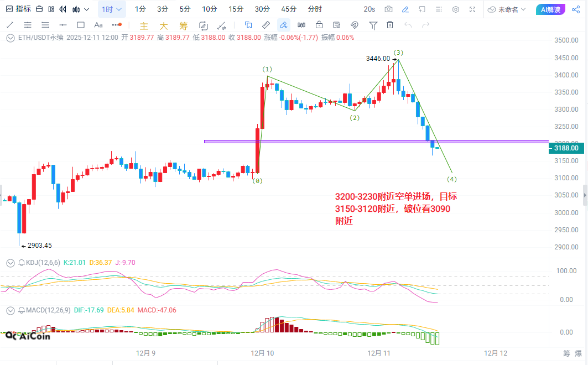Click the purple horizontal support zone band

point(332,142)
